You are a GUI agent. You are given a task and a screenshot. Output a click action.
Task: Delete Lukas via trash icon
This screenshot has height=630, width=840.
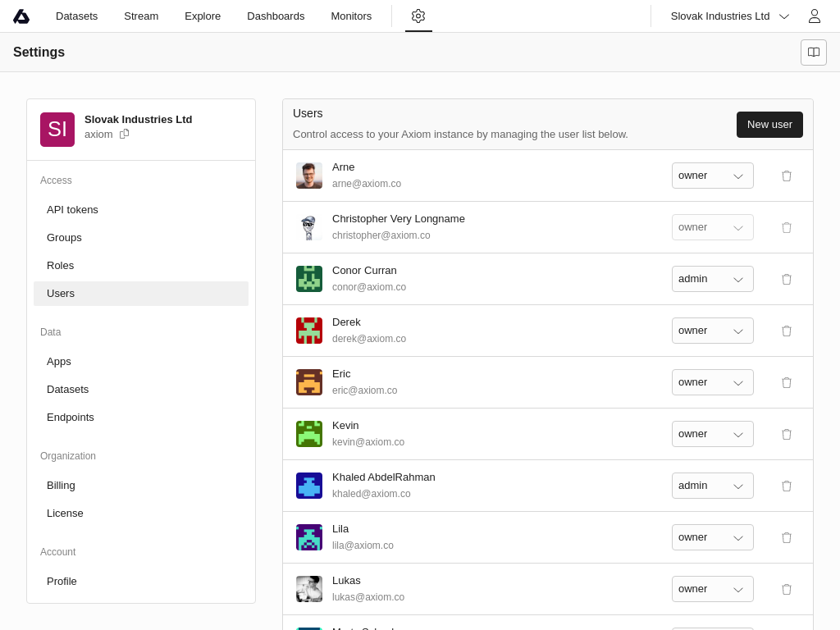click(786, 589)
